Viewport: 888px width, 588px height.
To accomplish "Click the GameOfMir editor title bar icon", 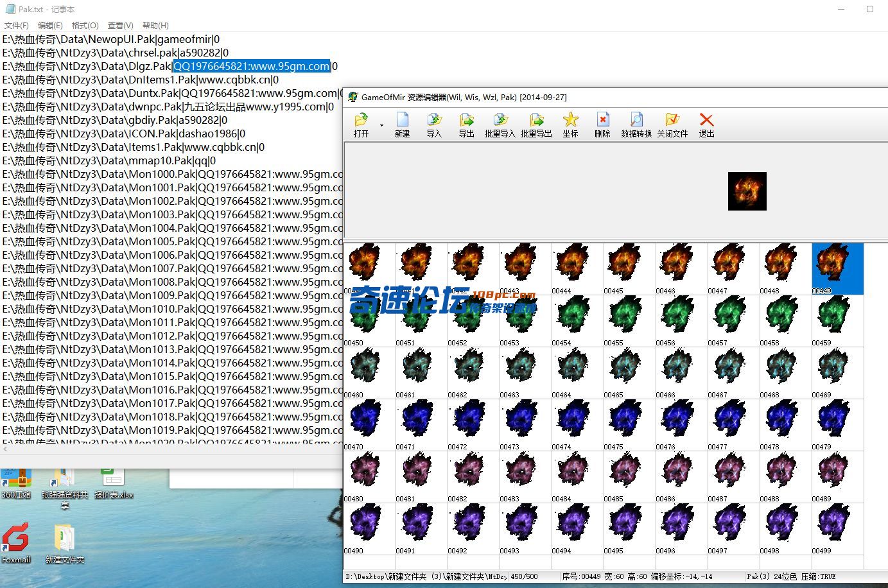I will click(353, 97).
